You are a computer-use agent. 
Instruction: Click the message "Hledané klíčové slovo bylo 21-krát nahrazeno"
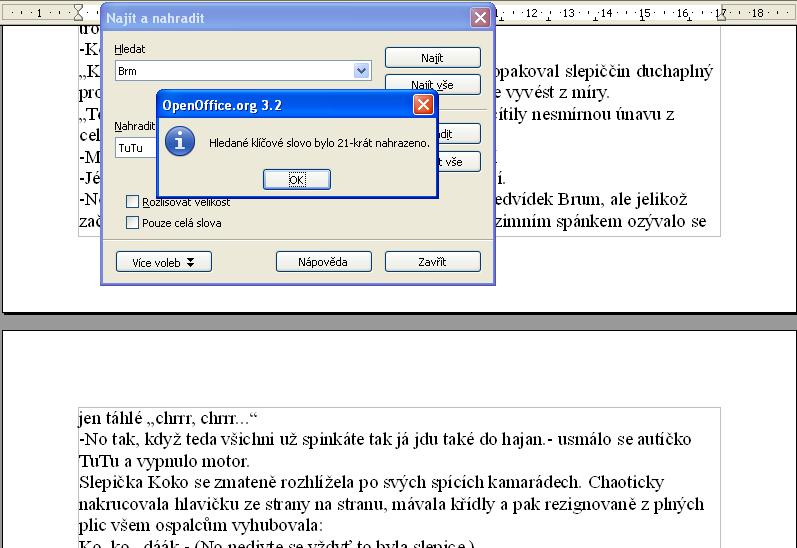pyautogui.click(x=319, y=143)
